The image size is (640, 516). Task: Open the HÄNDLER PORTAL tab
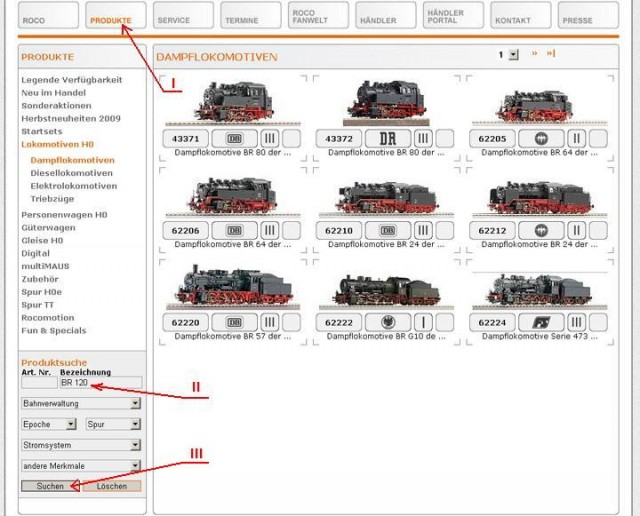click(453, 15)
